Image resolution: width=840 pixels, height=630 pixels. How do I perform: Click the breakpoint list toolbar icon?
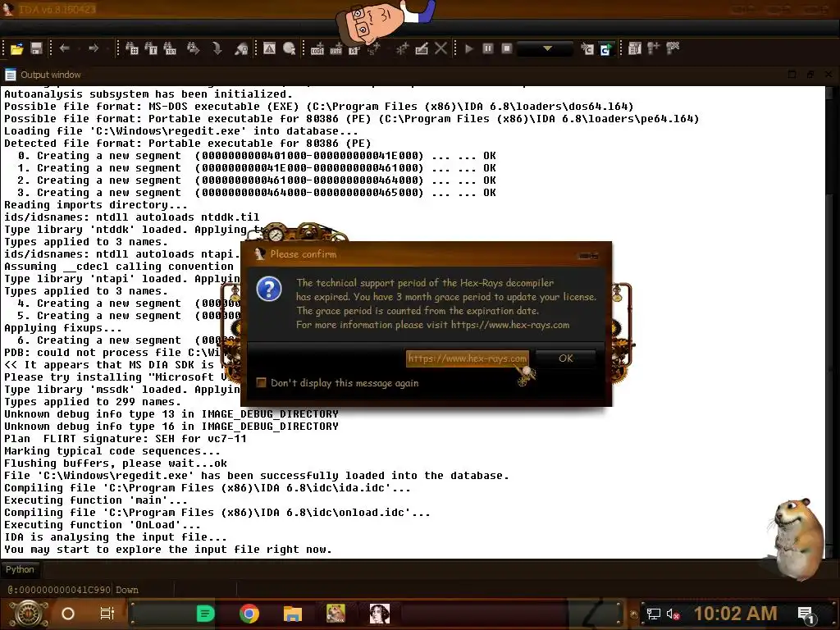[635, 48]
